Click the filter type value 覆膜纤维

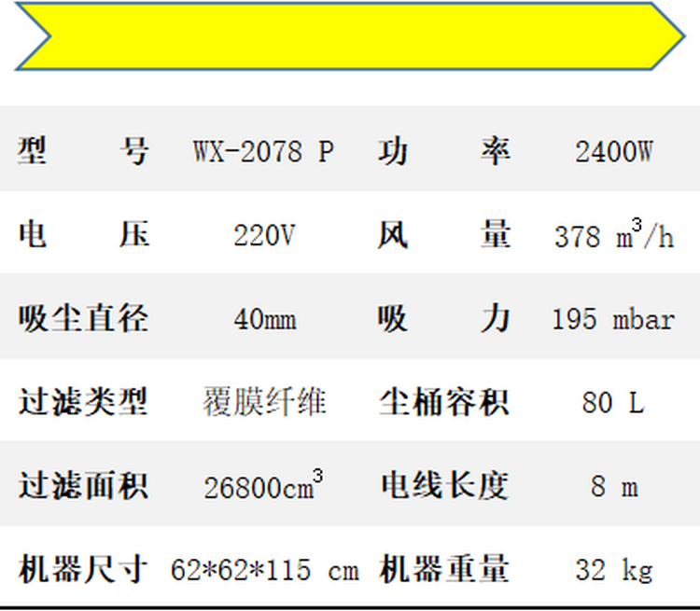tap(264, 402)
